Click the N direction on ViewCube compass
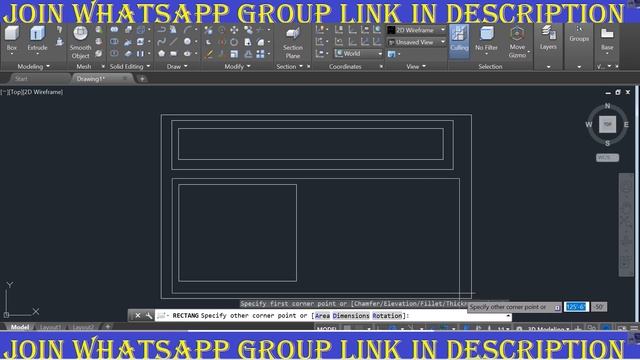640x360 pixels. [607, 106]
